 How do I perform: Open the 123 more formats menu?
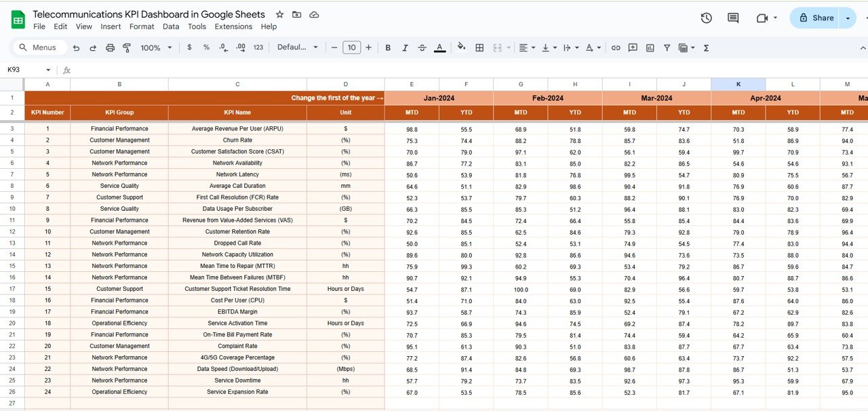pyautogui.click(x=258, y=47)
